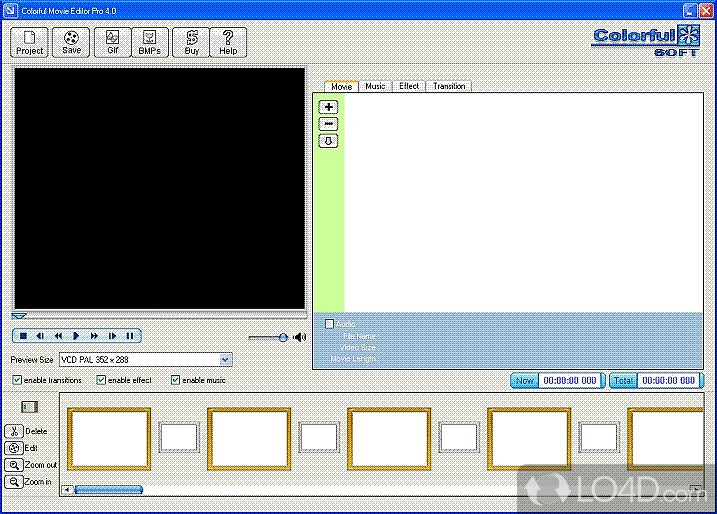Click the volume slider knob
The image size is (717, 514).
click(283, 337)
